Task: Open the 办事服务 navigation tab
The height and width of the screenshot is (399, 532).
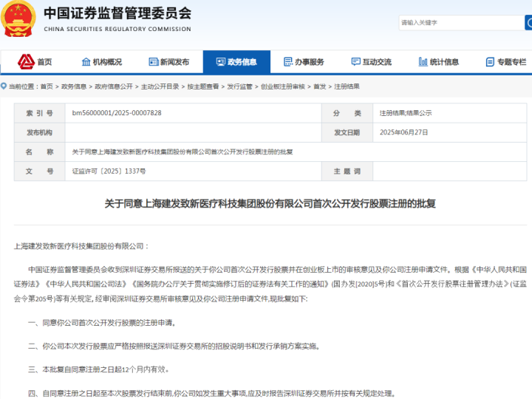Action: click(x=304, y=62)
